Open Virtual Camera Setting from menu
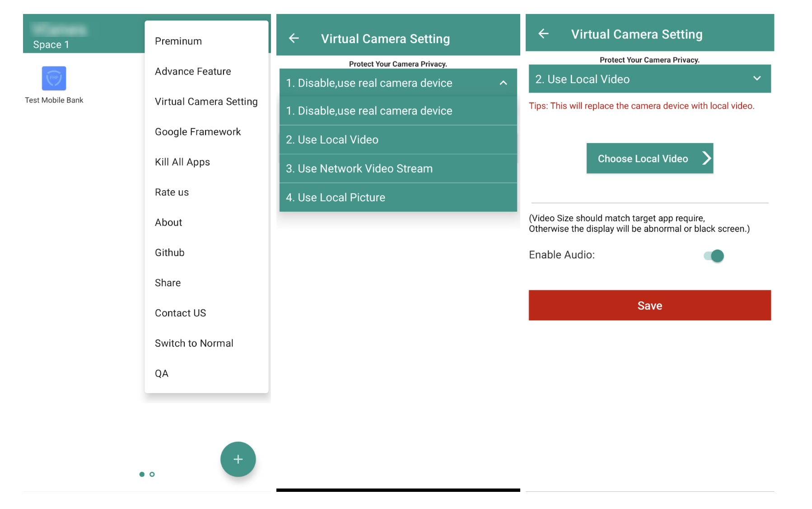 206,101
